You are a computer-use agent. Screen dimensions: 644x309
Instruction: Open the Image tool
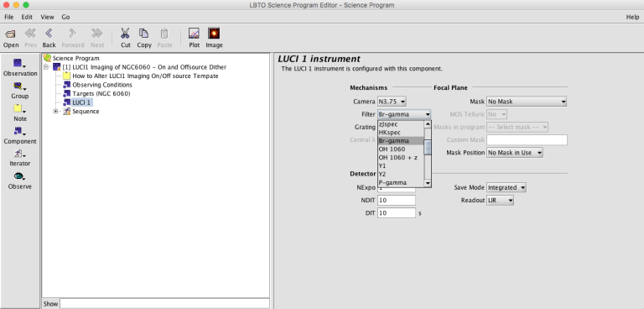[x=214, y=34]
